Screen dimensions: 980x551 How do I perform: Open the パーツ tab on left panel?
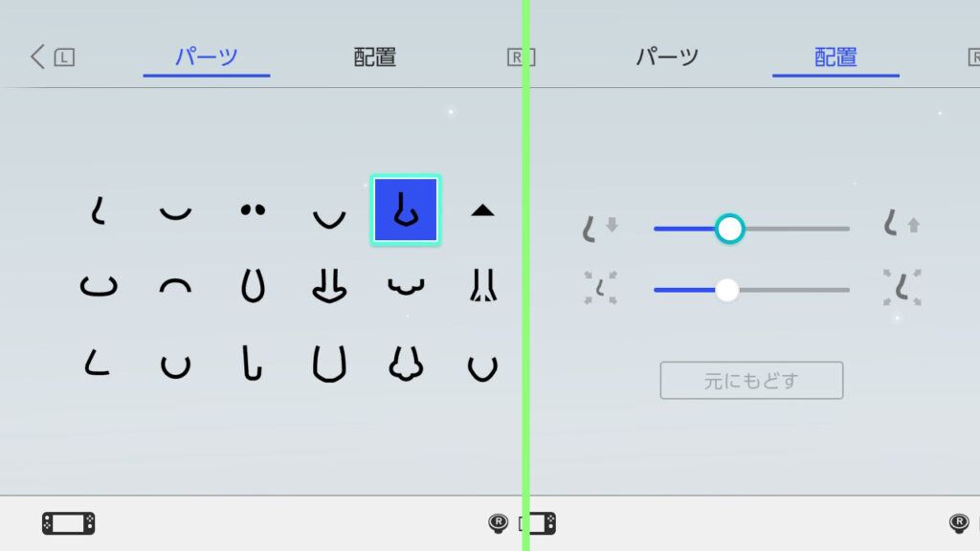(207, 56)
